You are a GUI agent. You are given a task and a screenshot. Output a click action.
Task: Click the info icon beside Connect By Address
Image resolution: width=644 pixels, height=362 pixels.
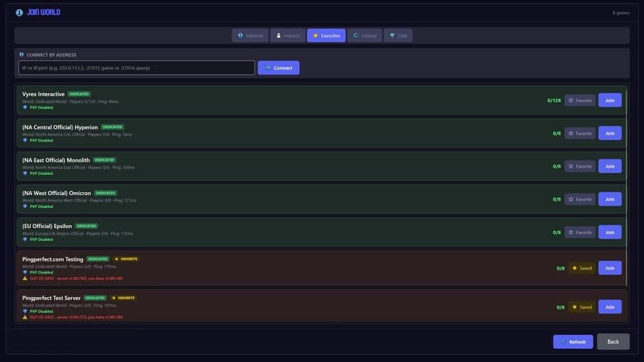[21, 55]
